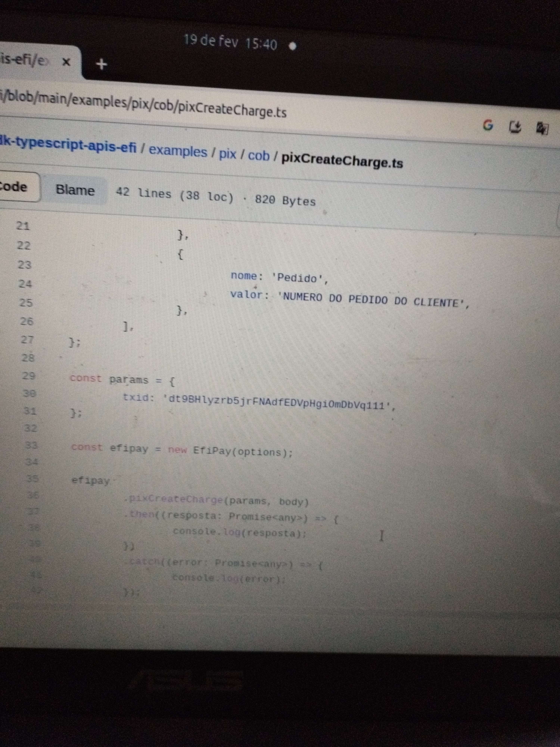This screenshot has width=560, height=747.
Task: Click the notification dot beside the clock
Action: [293, 46]
